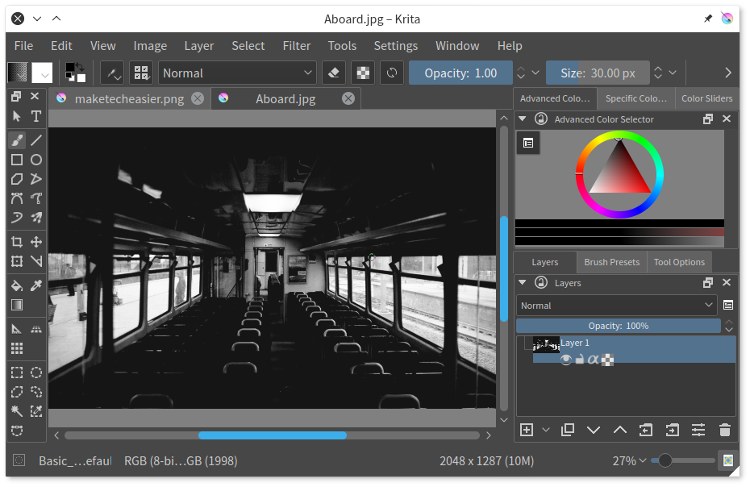Open the color selector settings button

click(528, 143)
